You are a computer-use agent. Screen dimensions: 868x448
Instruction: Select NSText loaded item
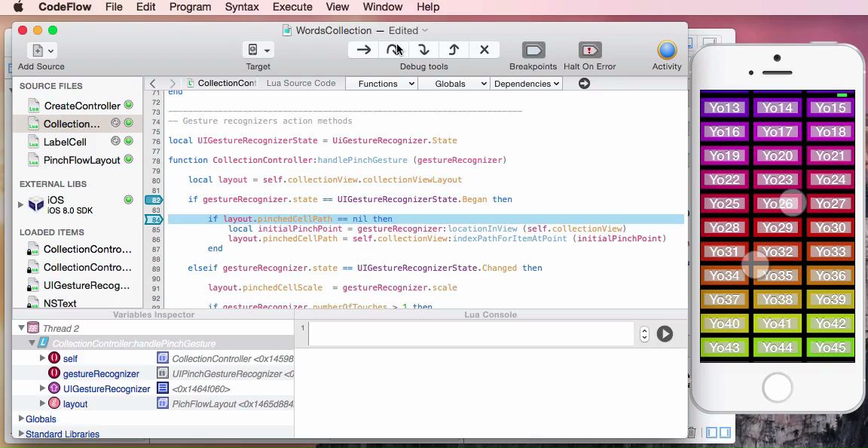coord(60,303)
